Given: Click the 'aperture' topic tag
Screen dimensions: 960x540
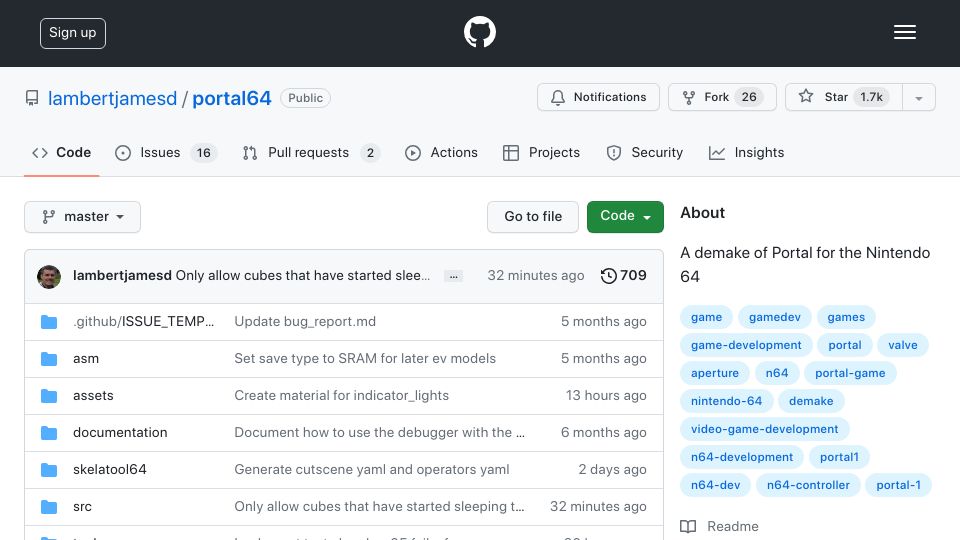Looking at the screenshot, I should (714, 373).
